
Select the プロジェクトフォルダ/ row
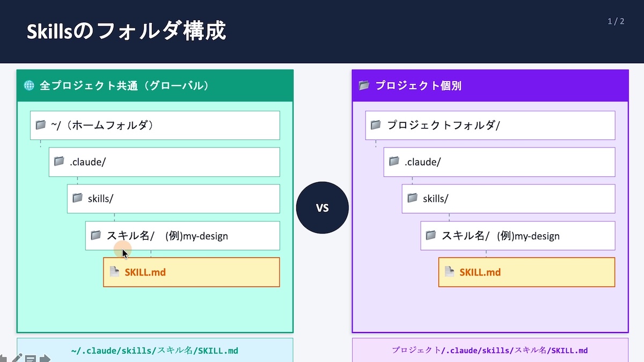[x=490, y=125]
